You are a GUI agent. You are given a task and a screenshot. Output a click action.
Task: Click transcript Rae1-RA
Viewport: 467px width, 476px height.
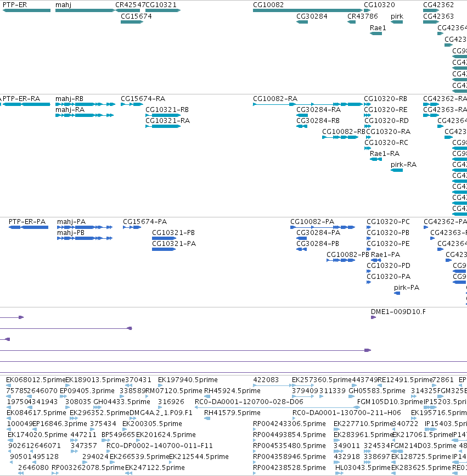tap(385, 154)
